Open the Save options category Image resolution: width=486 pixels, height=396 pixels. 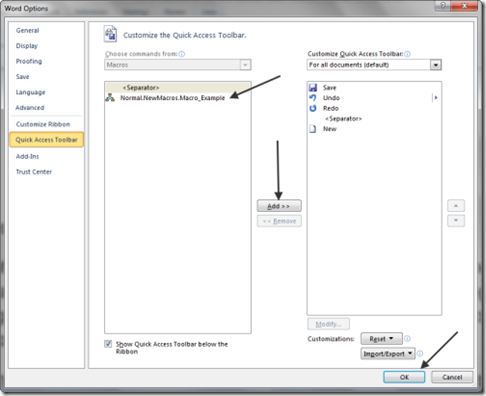pos(23,77)
